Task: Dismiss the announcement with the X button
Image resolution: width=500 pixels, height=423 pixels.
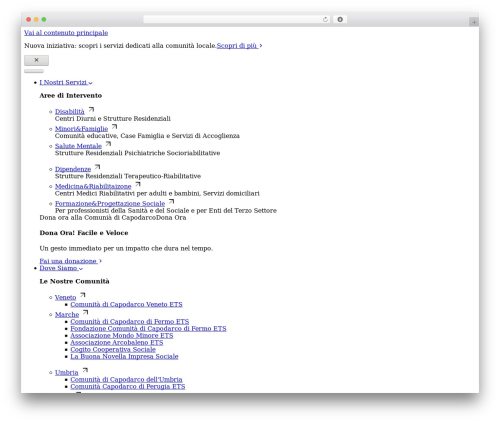Action: (36, 60)
